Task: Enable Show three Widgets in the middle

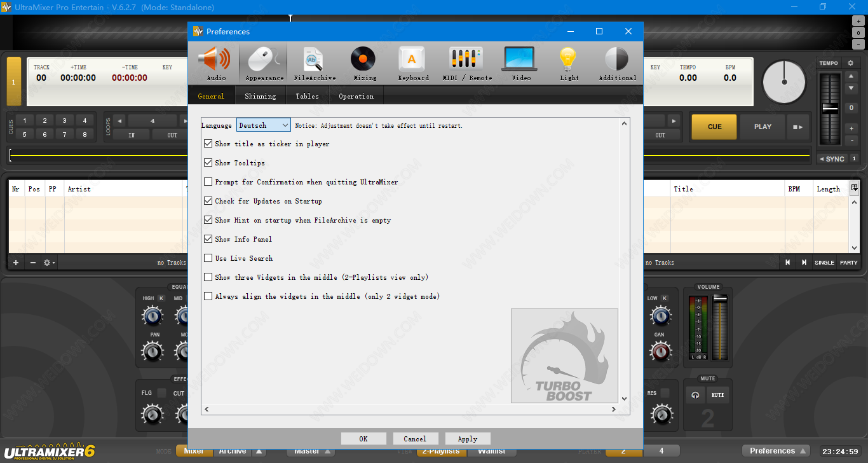Action: [x=208, y=277]
